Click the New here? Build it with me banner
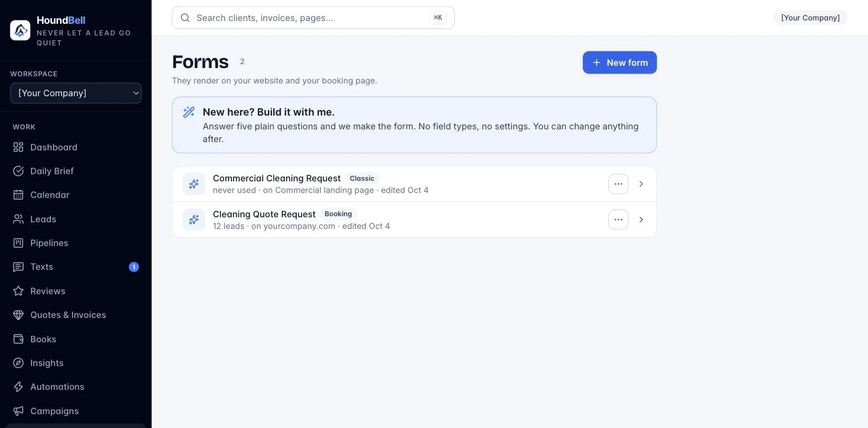868x428 pixels. [414, 125]
